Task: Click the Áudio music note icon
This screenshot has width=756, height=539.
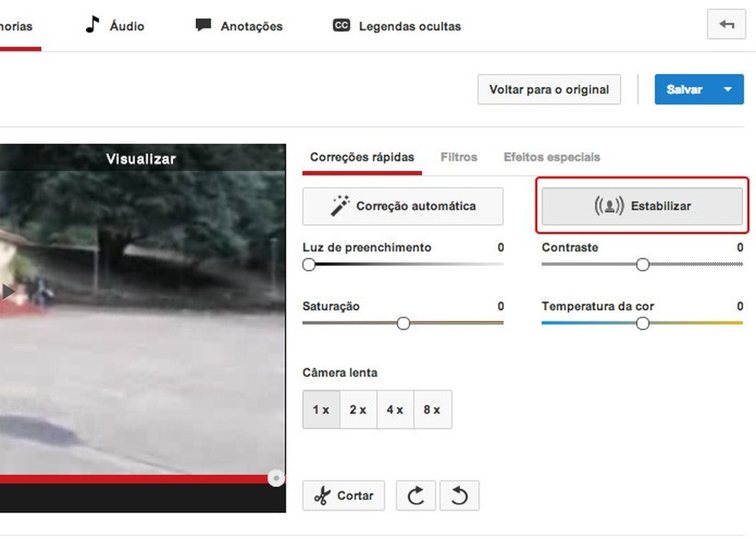Action: [91, 24]
